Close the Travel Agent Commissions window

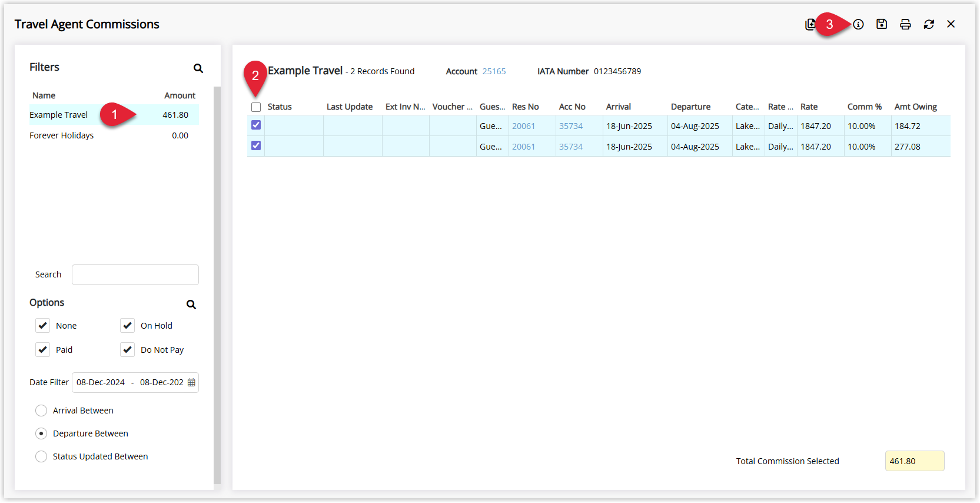[951, 24]
